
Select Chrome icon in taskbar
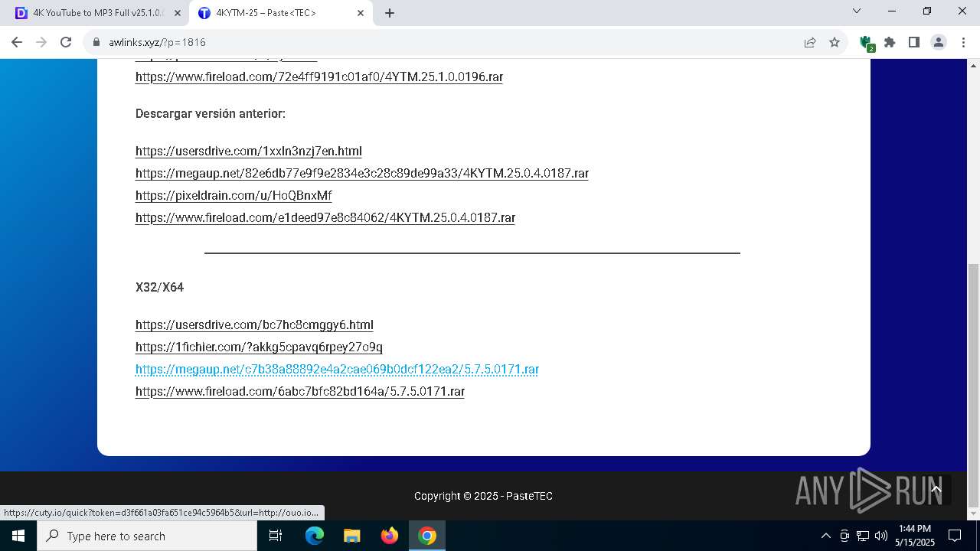pyautogui.click(x=427, y=536)
